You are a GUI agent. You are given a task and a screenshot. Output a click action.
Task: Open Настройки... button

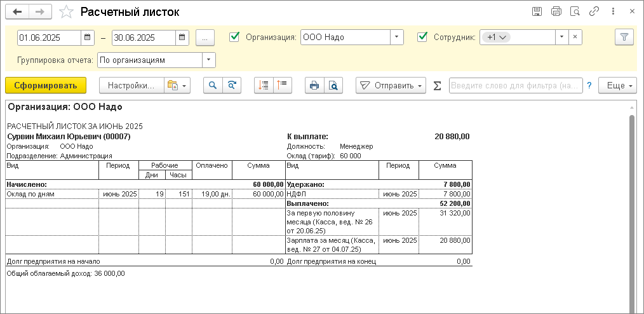point(131,85)
